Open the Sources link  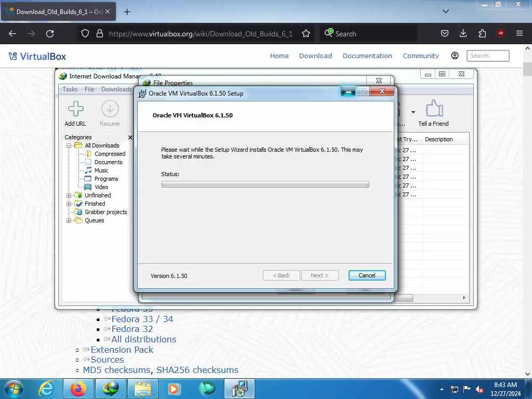click(x=107, y=360)
